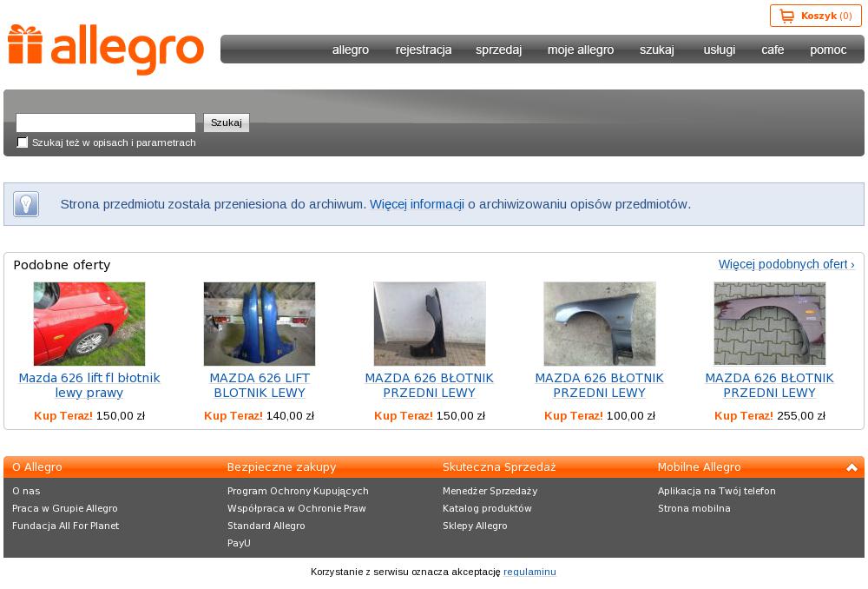Open the PayU footer link

(x=240, y=543)
